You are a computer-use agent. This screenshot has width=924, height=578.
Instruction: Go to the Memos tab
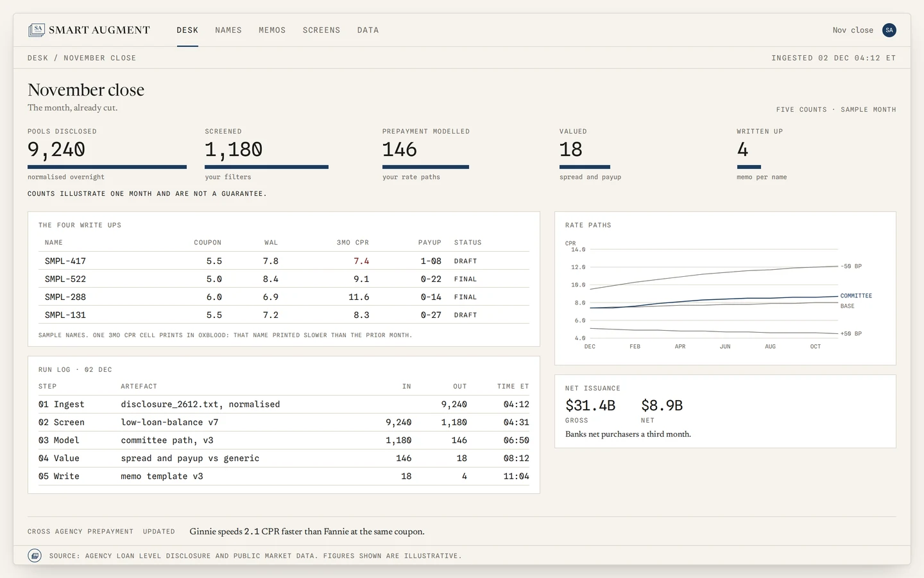point(272,30)
